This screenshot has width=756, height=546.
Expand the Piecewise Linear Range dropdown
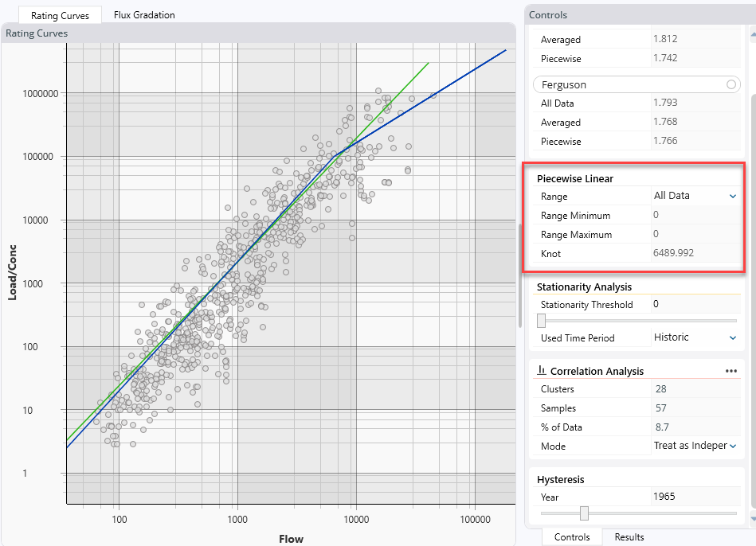click(732, 196)
